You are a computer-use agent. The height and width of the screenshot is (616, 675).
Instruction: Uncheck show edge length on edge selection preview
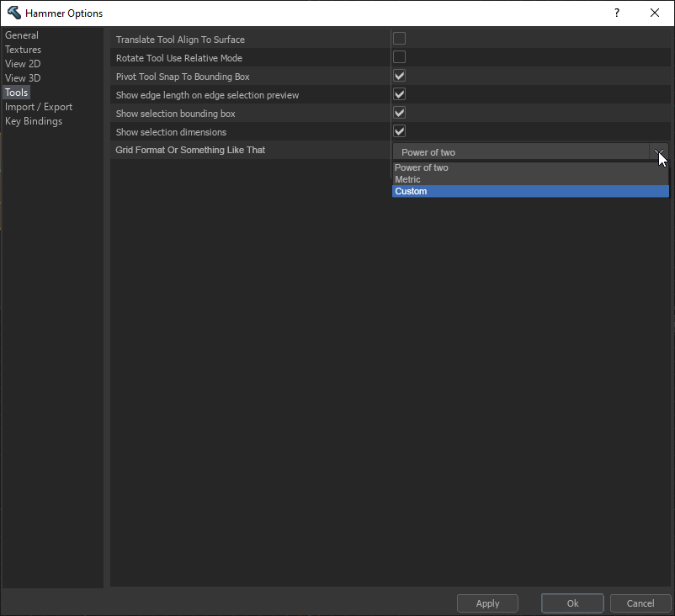click(x=399, y=94)
